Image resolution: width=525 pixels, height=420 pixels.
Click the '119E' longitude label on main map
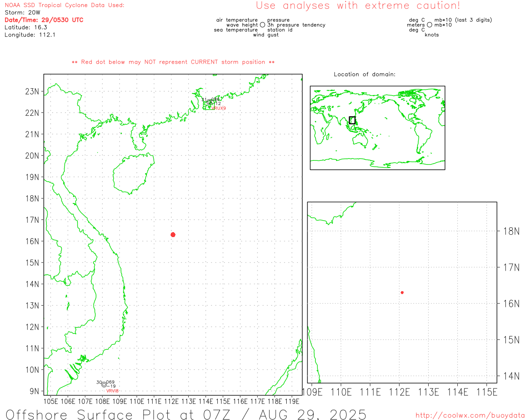tap(292, 402)
